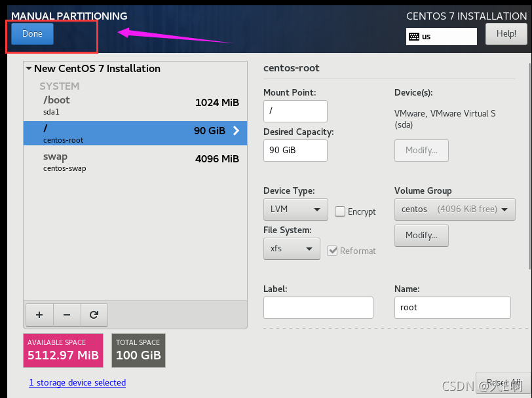Click the 1024 MiB size value
Viewport: 532px width, 398px height.
click(217, 103)
